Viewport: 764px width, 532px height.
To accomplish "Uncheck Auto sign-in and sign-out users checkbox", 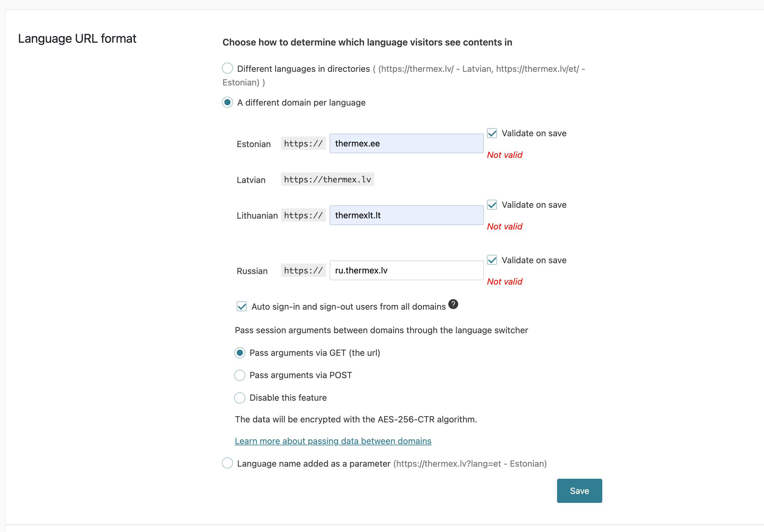I will 242,306.
